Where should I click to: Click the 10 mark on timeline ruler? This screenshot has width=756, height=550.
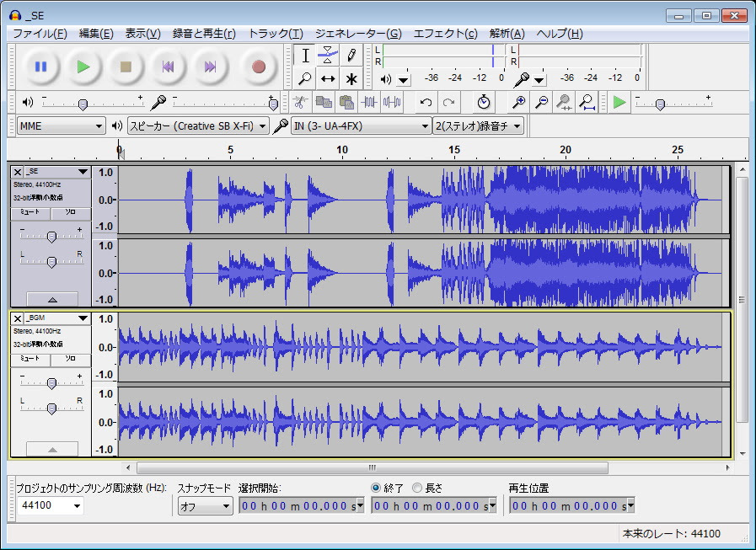(x=342, y=149)
